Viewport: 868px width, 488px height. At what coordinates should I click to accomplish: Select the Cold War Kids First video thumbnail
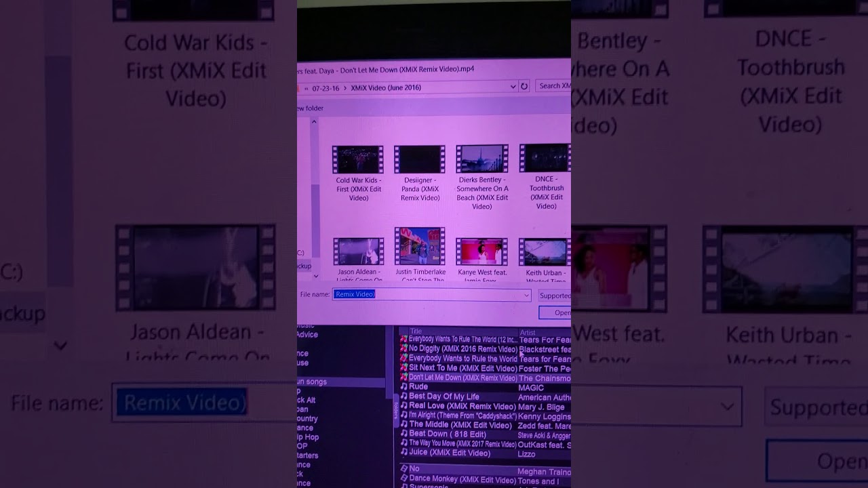coord(358,160)
